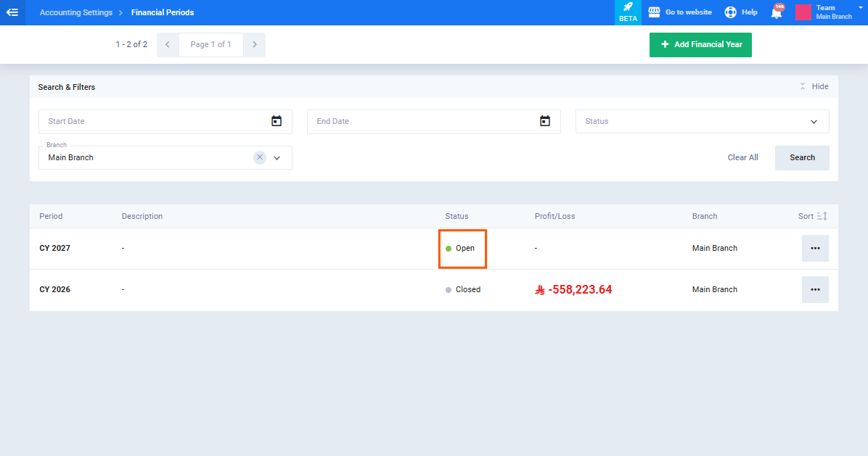
Task: Clear the Main Branch selection
Action: coord(260,157)
